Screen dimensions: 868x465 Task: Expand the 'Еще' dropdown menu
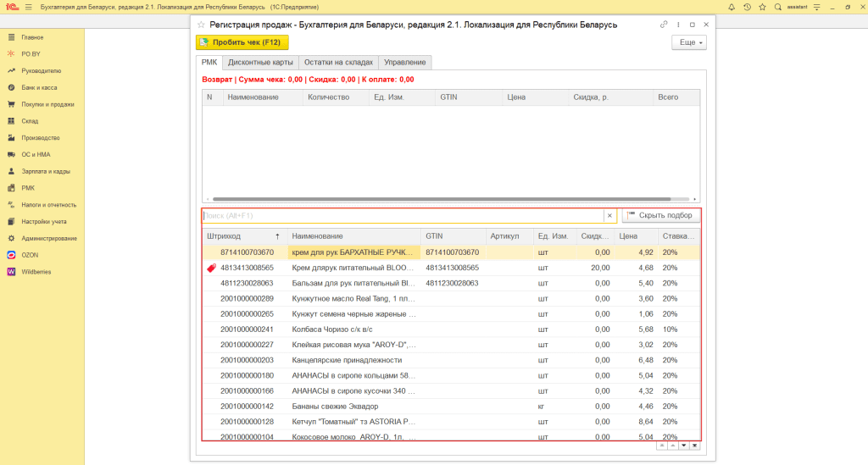point(688,42)
